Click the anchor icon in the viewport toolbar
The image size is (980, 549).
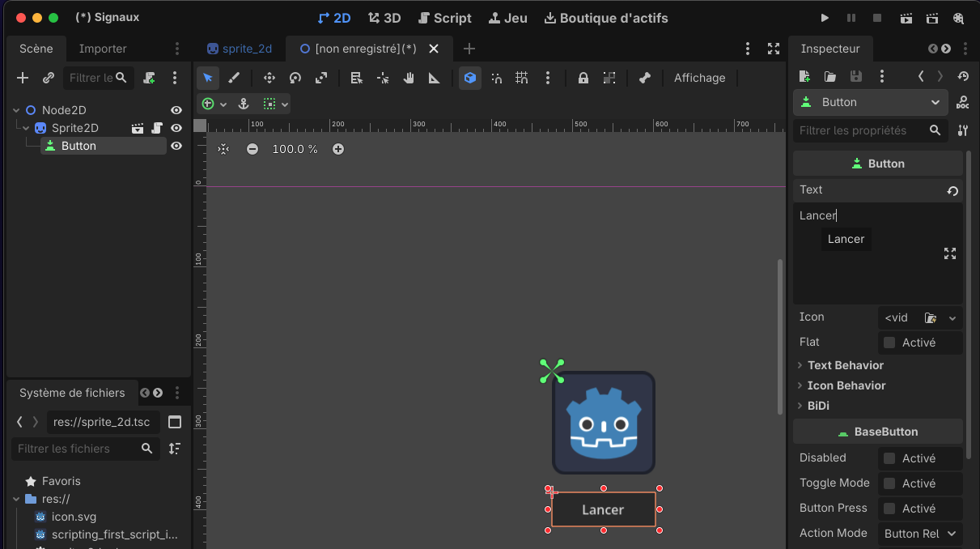coord(243,104)
